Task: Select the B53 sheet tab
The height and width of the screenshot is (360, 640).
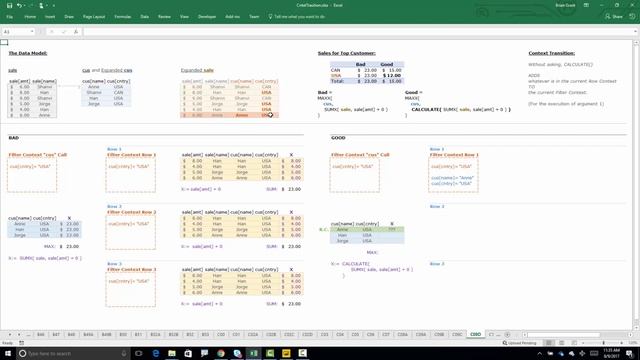Action: (x=205, y=334)
